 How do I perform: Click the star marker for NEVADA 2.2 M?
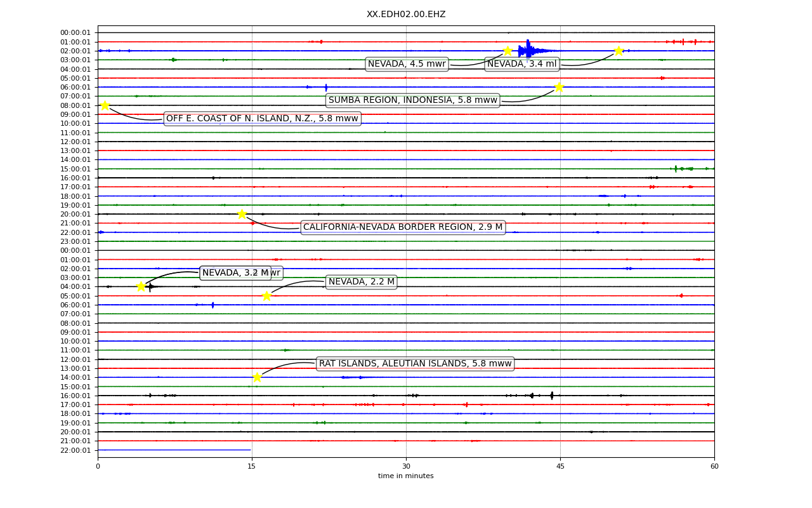[x=266, y=296]
